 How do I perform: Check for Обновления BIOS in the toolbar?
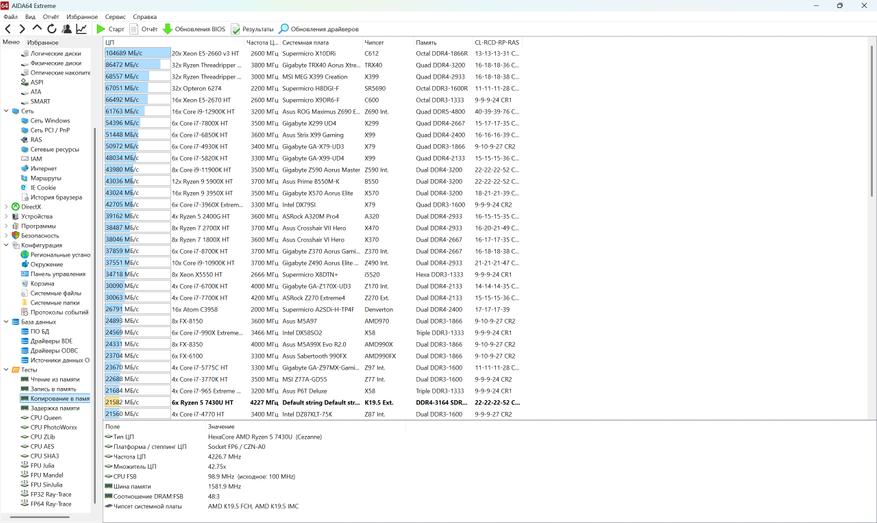(194, 29)
